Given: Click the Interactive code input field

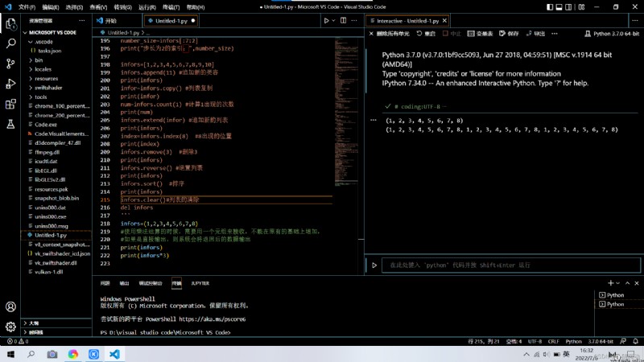Looking at the screenshot, I should 511,265.
